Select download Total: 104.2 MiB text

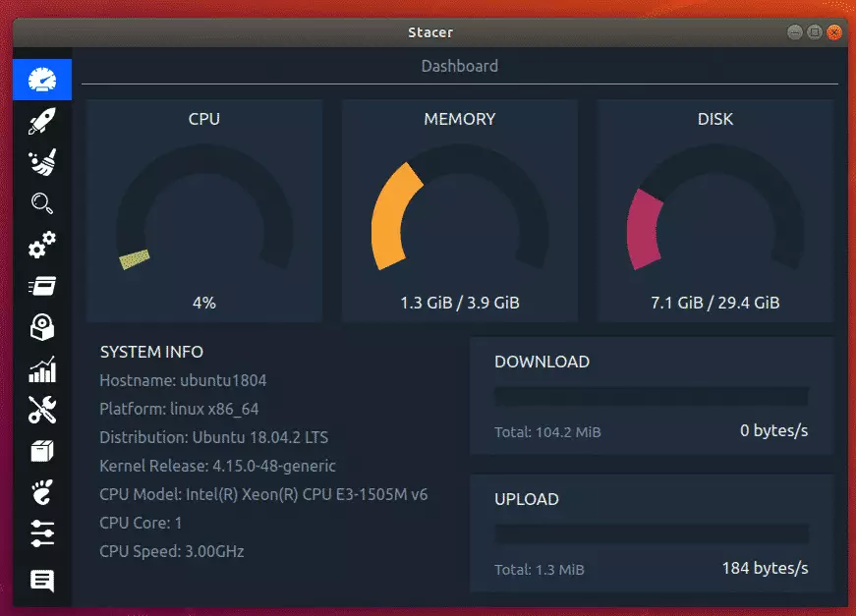(547, 432)
